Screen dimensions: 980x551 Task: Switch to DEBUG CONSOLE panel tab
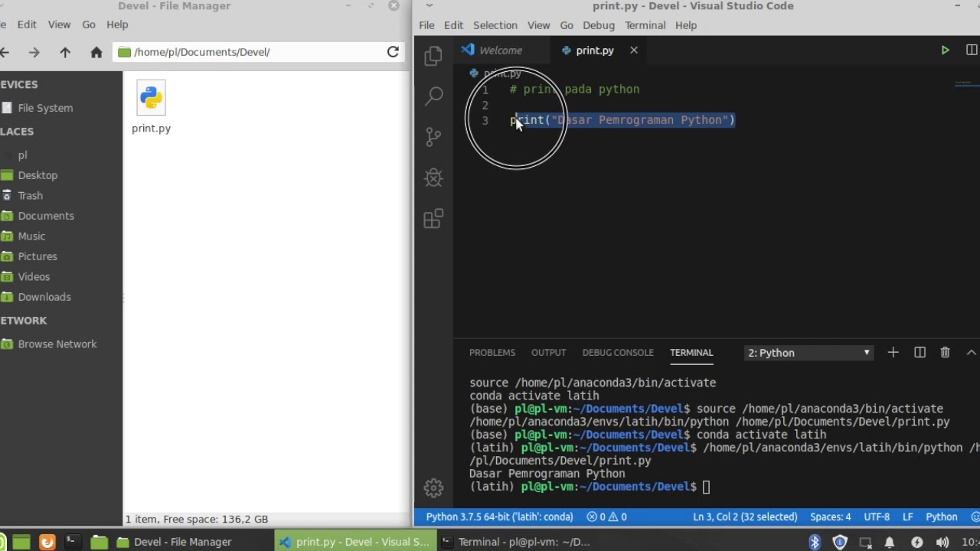coord(618,353)
